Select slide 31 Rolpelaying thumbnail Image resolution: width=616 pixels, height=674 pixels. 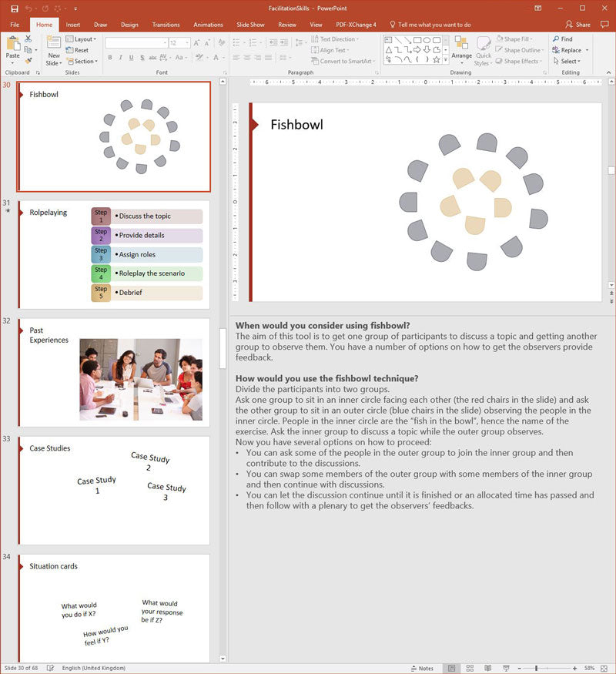tap(114, 254)
